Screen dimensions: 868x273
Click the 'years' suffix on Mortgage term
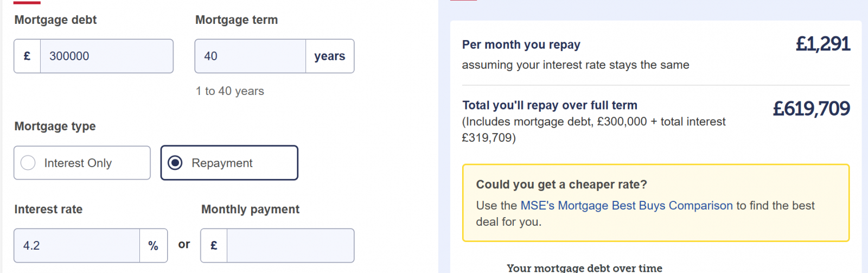pos(329,56)
